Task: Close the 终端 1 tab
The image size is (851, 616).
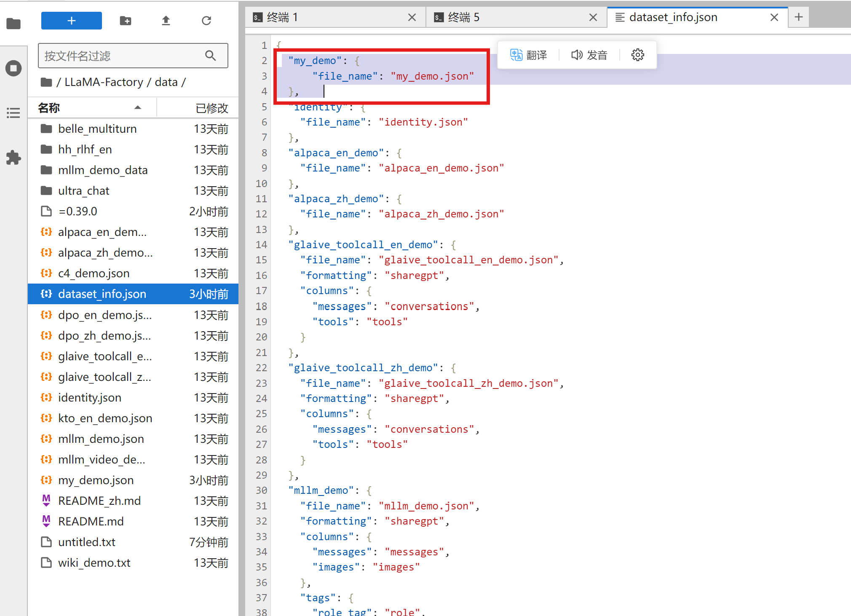Action: (x=412, y=17)
